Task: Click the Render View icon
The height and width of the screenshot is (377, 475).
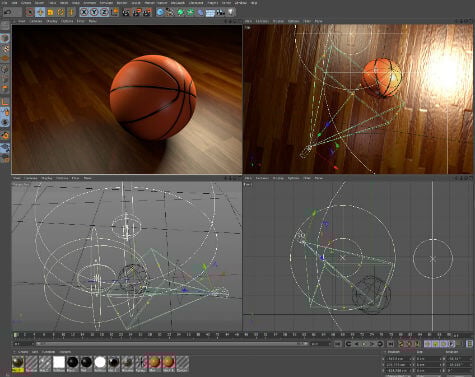Action: coord(126,12)
